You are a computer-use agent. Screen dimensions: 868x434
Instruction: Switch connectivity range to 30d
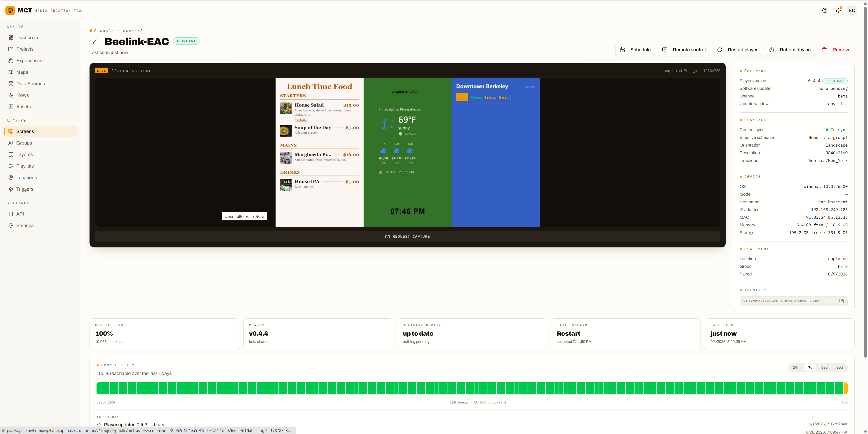coord(824,368)
